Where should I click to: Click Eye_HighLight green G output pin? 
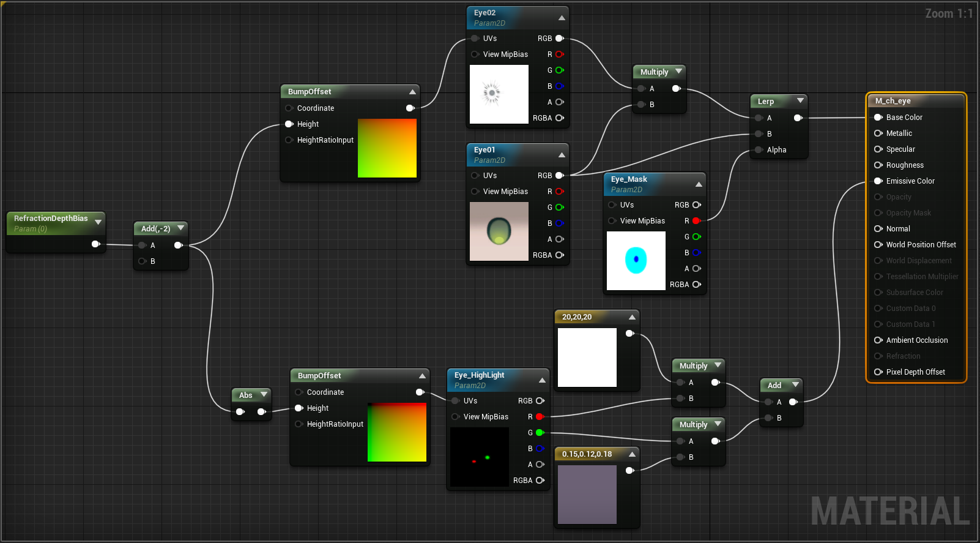[x=540, y=433]
